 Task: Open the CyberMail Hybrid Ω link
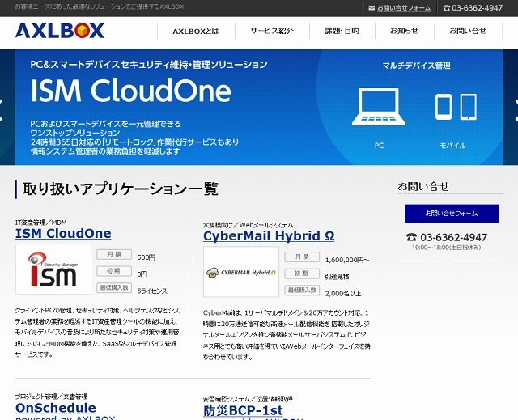pos(269,236)
